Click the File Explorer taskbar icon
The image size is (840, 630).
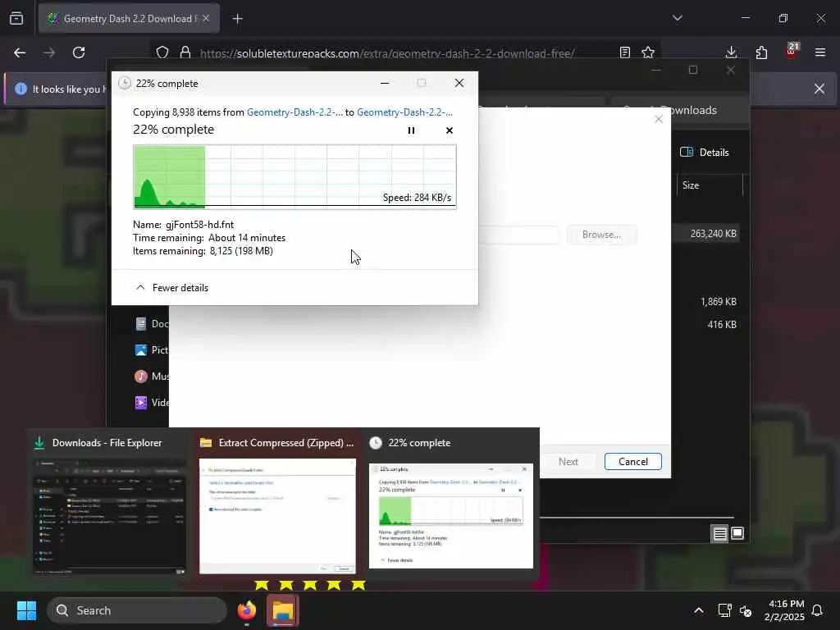coord(283,610)
